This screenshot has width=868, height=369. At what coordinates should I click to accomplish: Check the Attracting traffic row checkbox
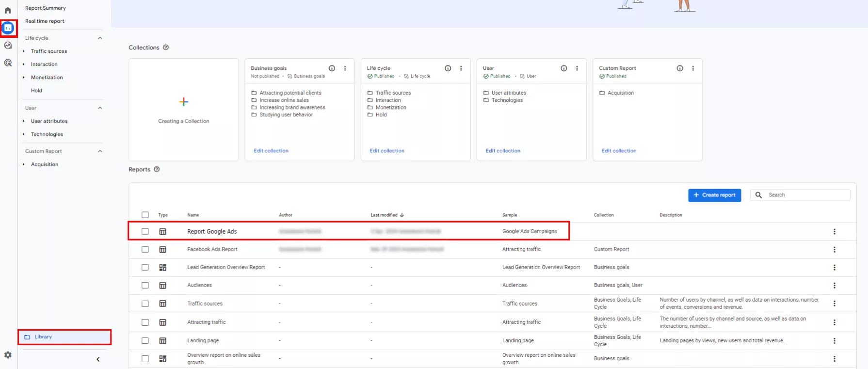(145, 322)
